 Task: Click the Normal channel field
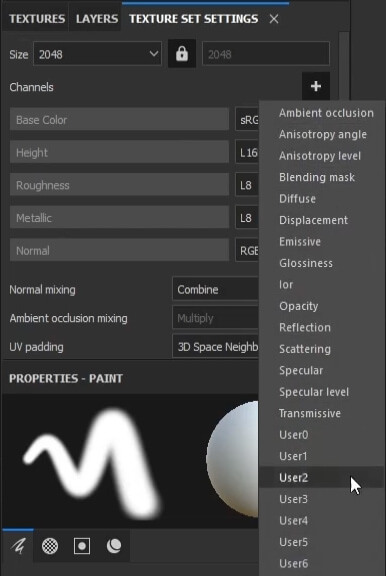tap(119, 250)
